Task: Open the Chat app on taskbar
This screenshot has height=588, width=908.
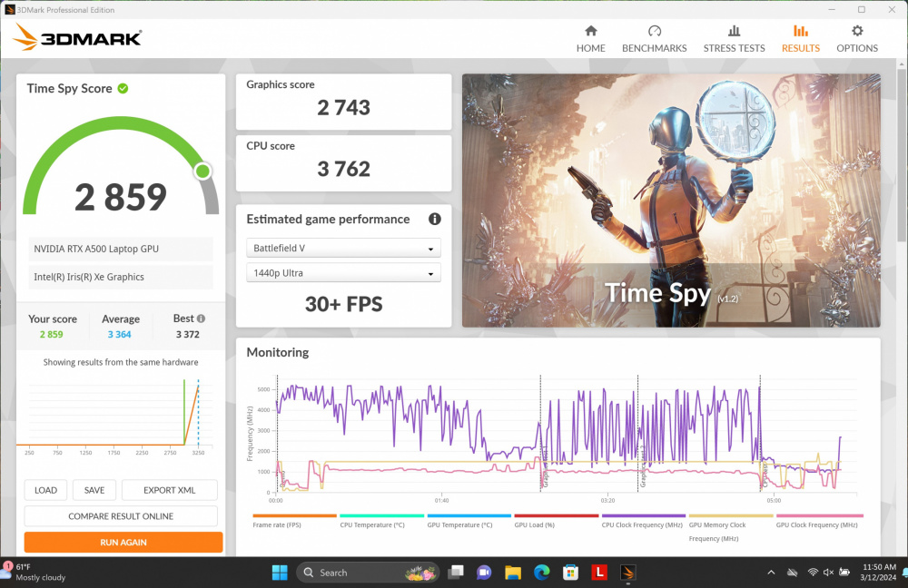Action: [484, 573]
